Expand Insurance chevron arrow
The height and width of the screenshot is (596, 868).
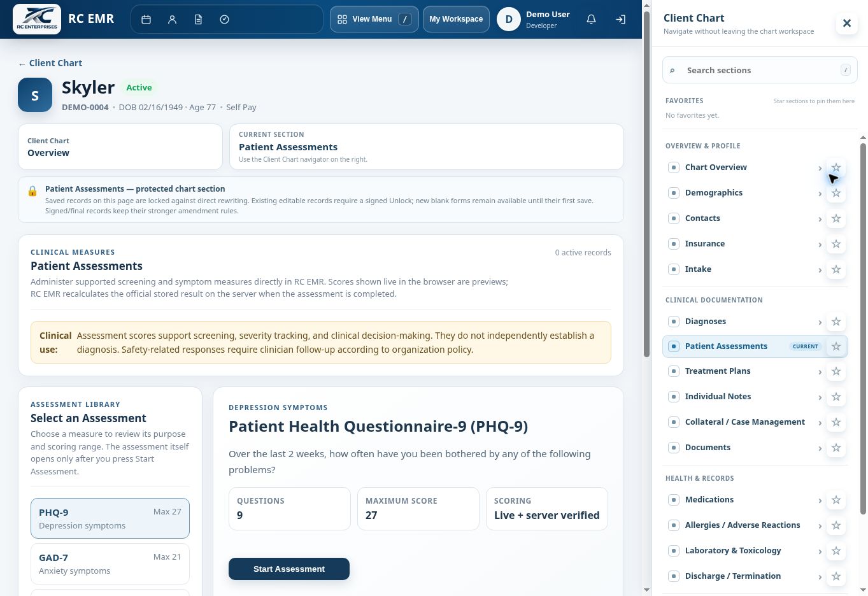click(820, 245)
